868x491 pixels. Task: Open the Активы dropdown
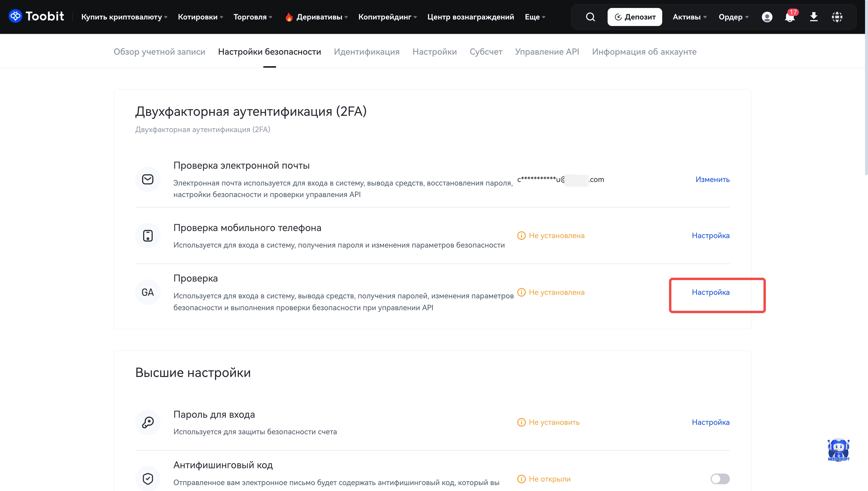[689, 17]
